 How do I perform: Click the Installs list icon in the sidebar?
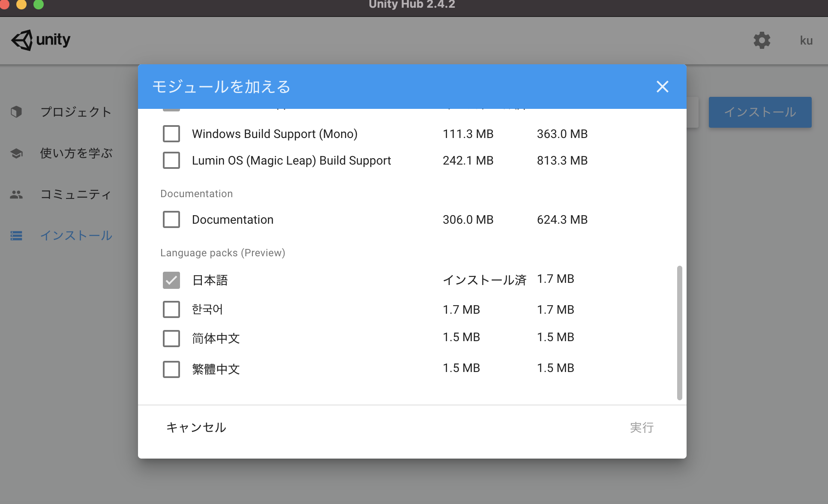pos(16,236)
